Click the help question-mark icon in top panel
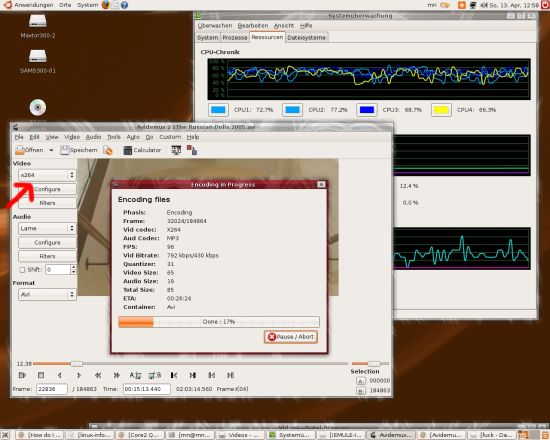This screenshot has width=550, height=440. click(x=124, y=5)
